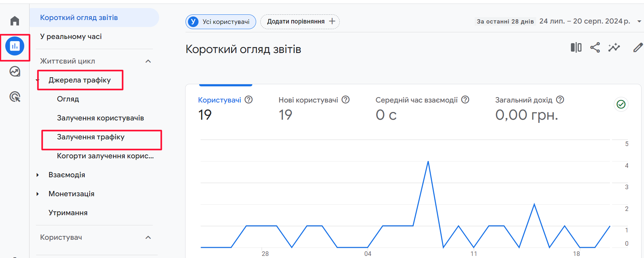Open Огляд under Джерела трафіку
This screenshot has height=258, width=644.
click(x=68, y=99)
